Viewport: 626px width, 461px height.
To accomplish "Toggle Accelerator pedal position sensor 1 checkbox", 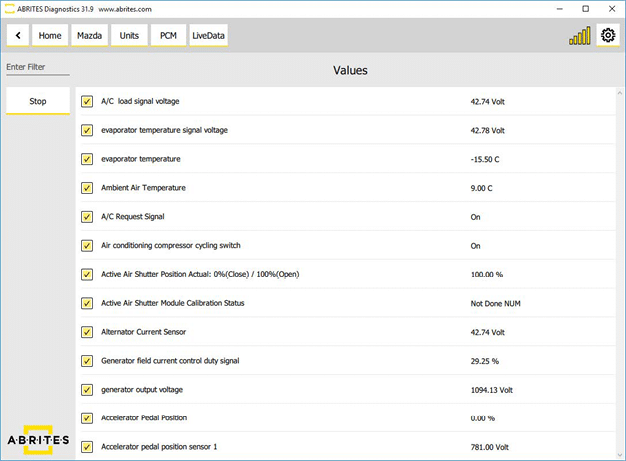I will (87, 446).
